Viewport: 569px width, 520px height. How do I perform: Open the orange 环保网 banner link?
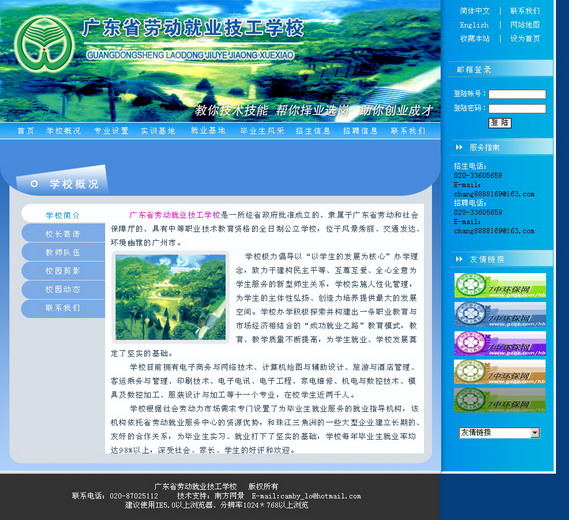[x=500, y=372]
